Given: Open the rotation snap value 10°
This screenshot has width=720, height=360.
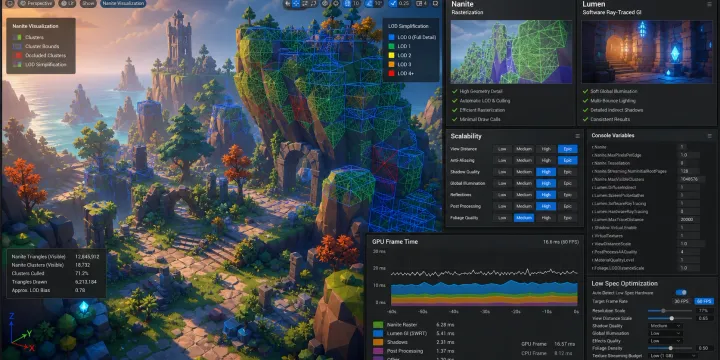Looking at the screenshot, I should coord(378,3).
